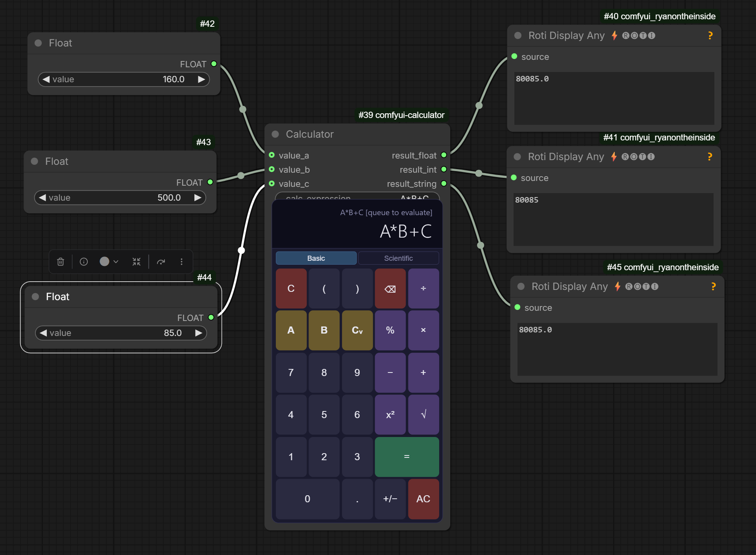This screenshot has height=555, width=756.
Task: Decrease Float #44 value with left arrow
Action: click(x=44, y=333)
